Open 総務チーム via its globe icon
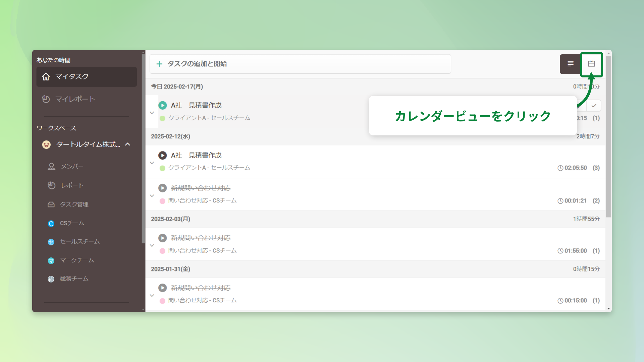The image size is (644, 362). click(51, 279)
